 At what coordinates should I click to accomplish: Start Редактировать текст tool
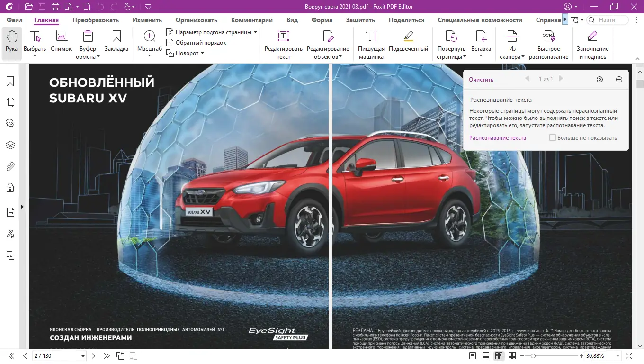click(284, 45)
